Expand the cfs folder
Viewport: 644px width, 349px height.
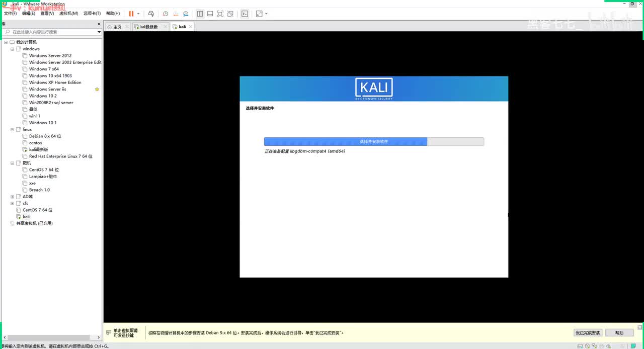pyautogui.click(x=12, y=203)
